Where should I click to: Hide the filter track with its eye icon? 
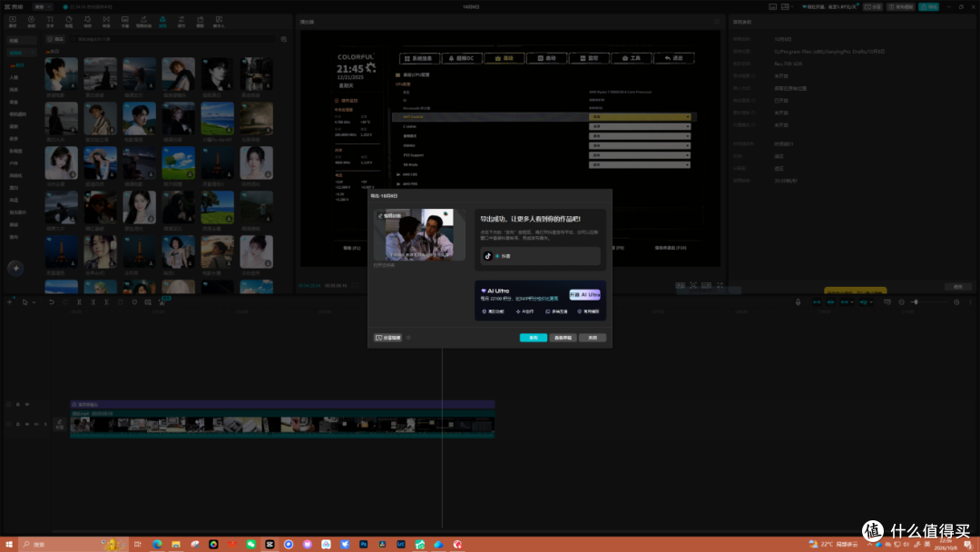[27, 404]
